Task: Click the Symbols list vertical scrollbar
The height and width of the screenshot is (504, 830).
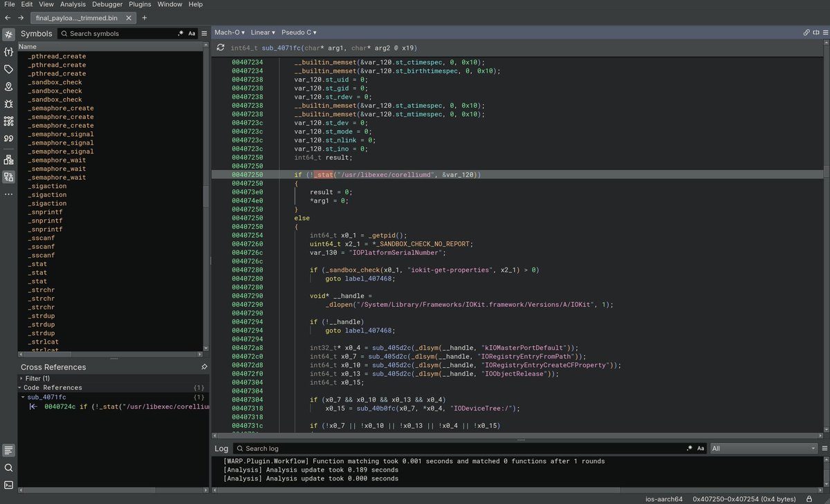Action: (x=205, y=196)
